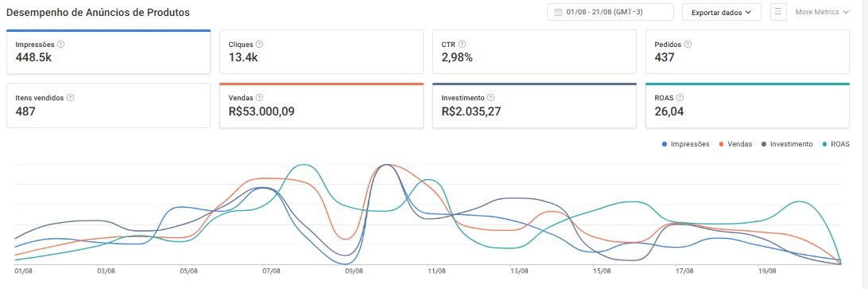Open the Exportar dados dropdown
The height and width of the screenshot is (289, 868).
pos(721,12)
